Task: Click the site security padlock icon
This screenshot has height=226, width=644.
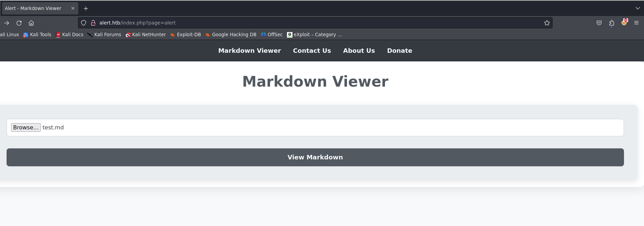Action: pyautogui.click(x=93, y=23)
